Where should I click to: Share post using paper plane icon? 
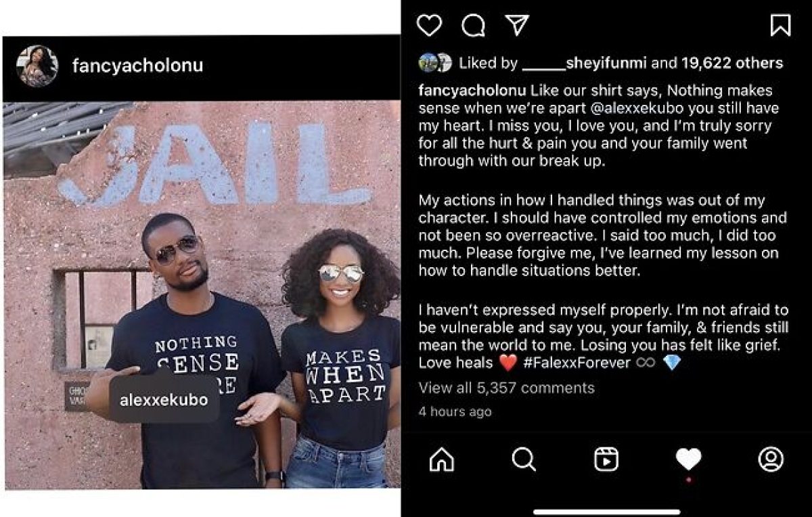[517, 25]
